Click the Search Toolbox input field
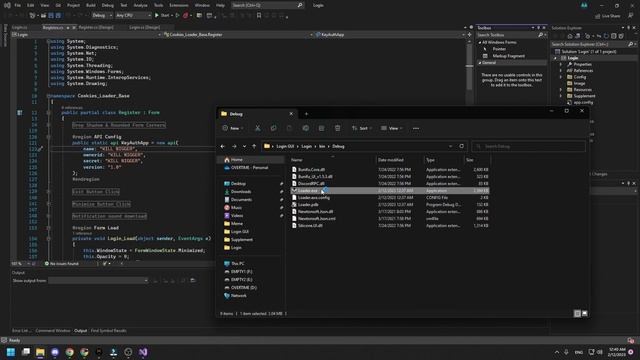This screenshot has width=640, height=360. (507, 35)
